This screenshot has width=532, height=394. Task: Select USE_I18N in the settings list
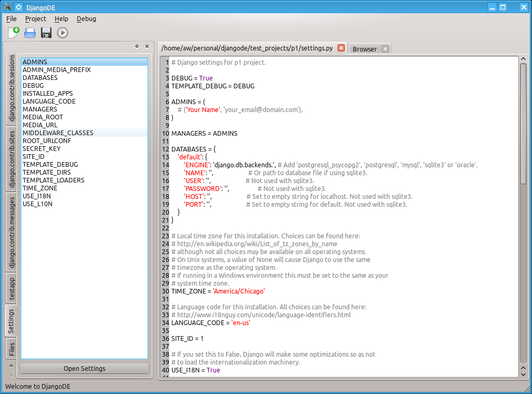[84, 196]
